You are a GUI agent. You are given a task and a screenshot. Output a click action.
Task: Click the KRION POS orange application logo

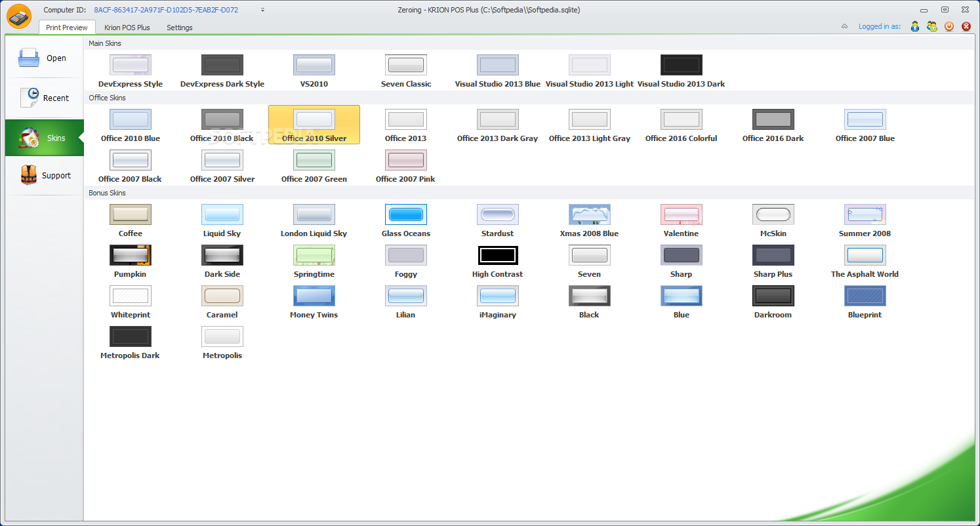coord(19,16)
